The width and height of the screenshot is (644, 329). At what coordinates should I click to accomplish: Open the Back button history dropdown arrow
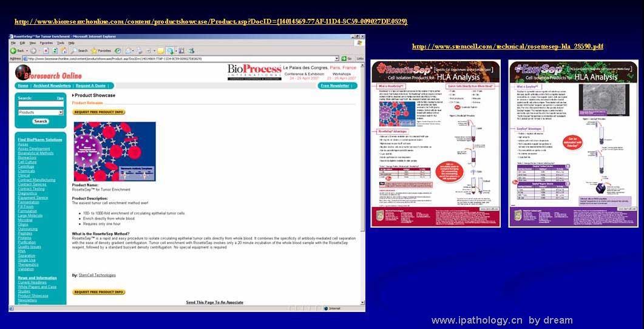pos(27,51)
